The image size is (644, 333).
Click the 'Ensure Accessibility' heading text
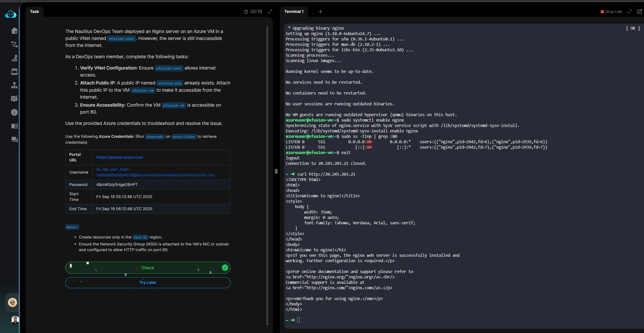tap(103, 105)
